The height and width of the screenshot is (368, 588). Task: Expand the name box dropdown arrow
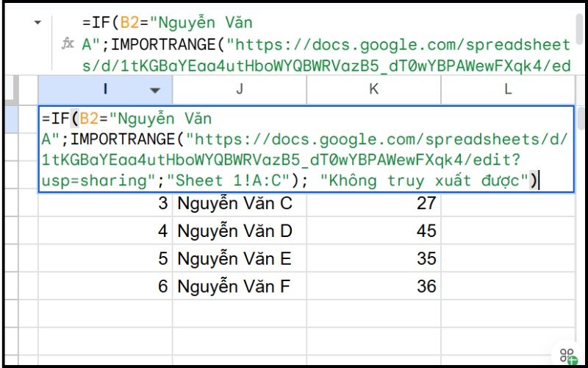[38, 24]
